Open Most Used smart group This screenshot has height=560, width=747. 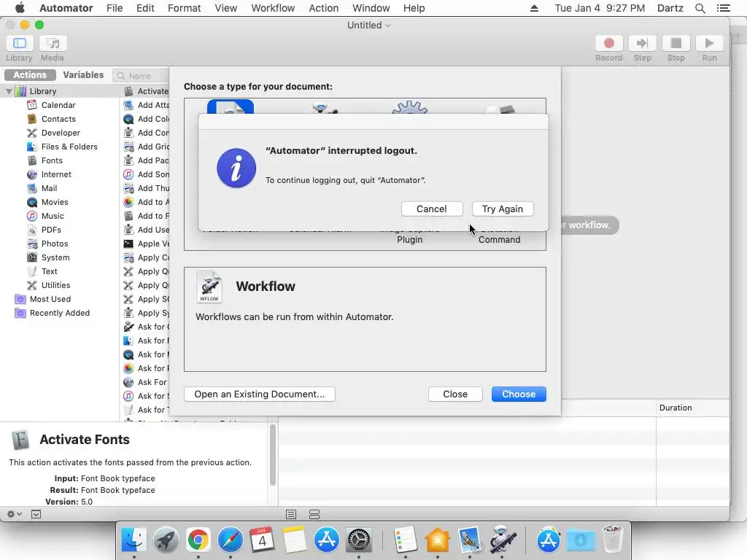[x=50, y=298]
